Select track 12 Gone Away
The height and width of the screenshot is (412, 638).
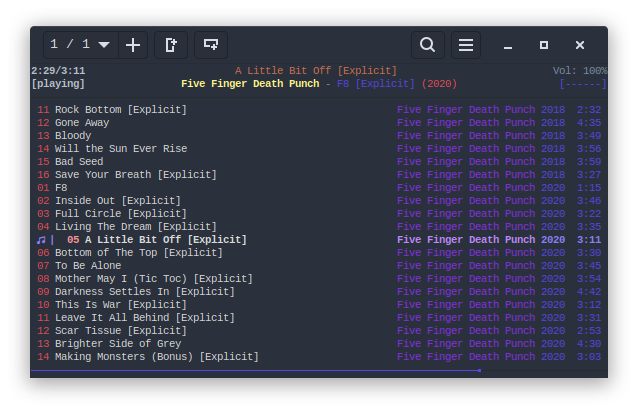pyautogui.click(x=319, y=123)
